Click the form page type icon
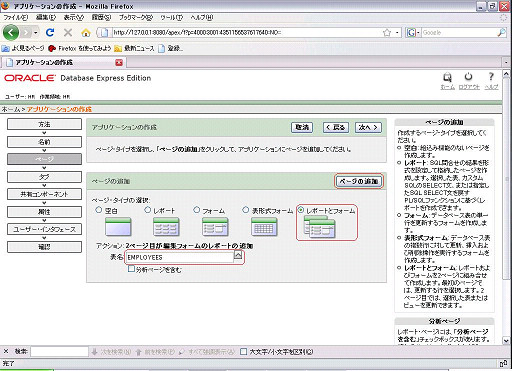512x371 pixels. coord(215,227)
